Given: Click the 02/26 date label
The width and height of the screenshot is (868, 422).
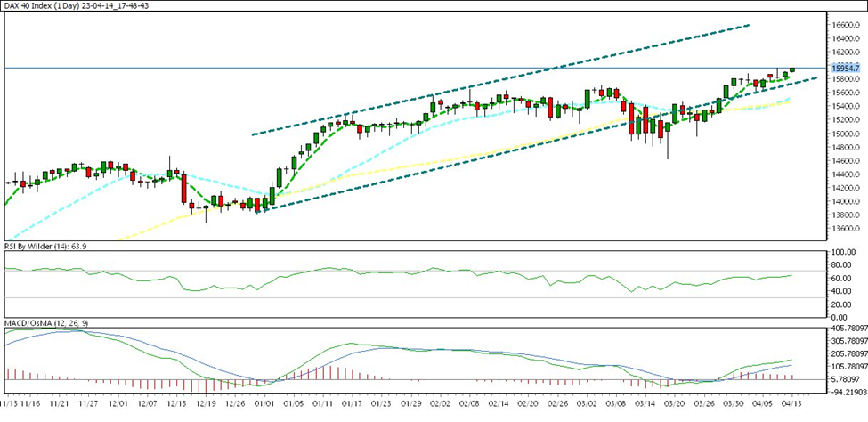Looking at the screenshot, I should [557, 404].
